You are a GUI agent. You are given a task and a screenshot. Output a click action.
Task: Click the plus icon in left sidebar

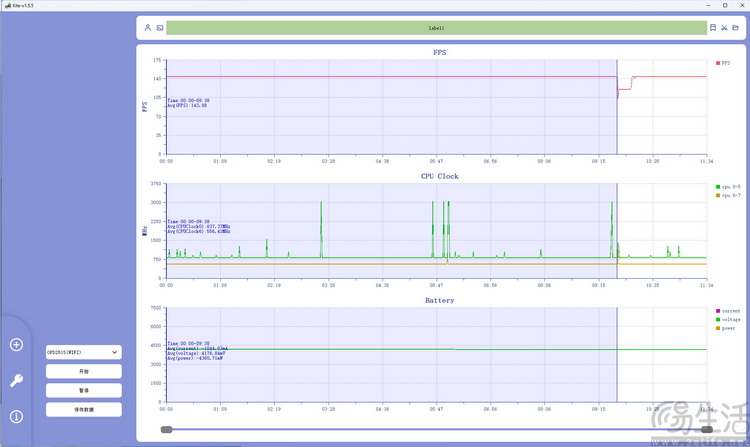click(16, 345)
